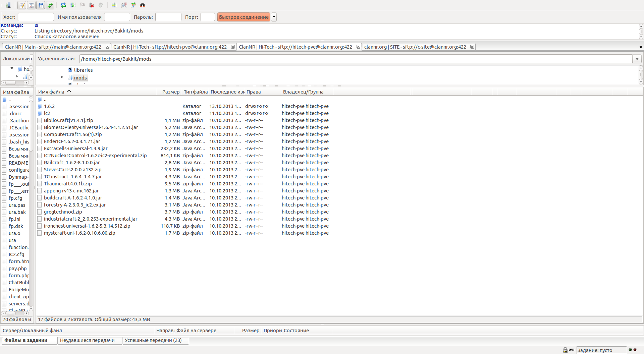Toggle remote directory tree display
Image resolution: width=644 pixels, height=354 pixels.
(x=41, y=5)
